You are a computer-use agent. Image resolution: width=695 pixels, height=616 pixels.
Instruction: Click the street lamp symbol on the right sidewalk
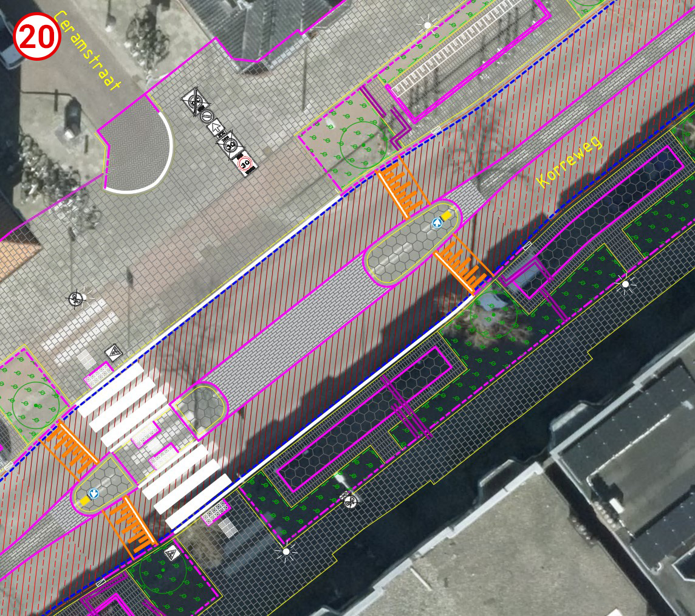click(x=625, y=284)
